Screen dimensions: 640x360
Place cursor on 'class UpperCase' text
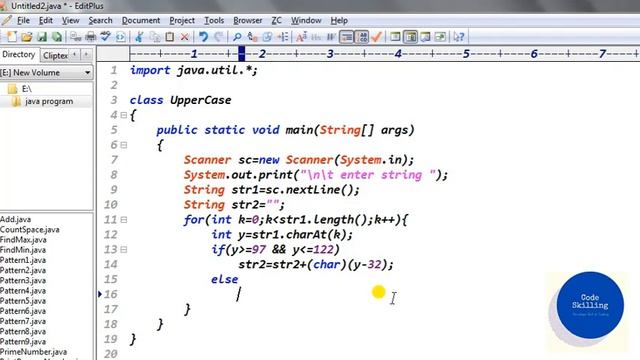(180, 100)
